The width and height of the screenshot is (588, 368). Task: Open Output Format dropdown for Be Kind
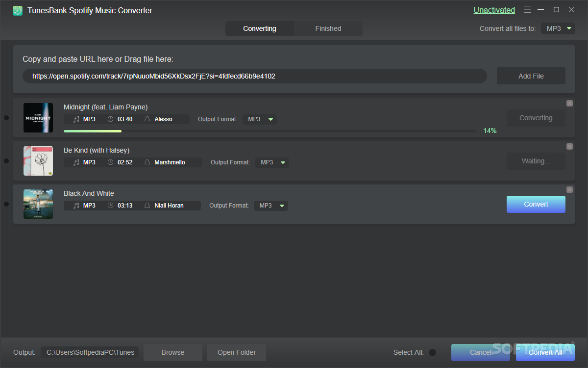272,162
